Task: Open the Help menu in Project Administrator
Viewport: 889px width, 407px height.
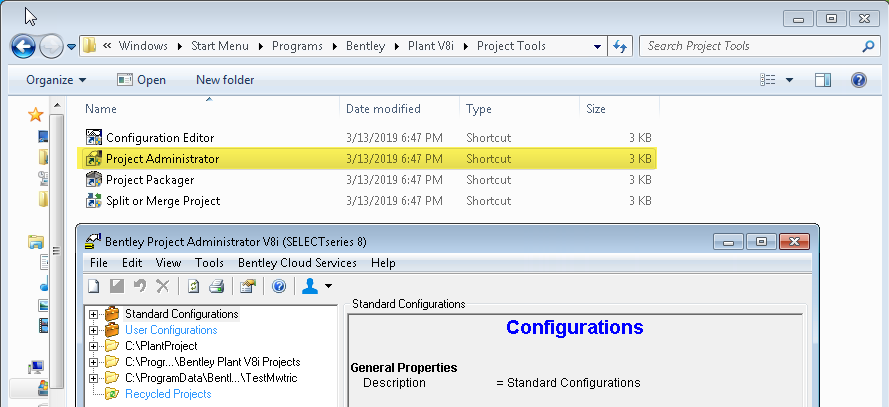Action: tap(383, 263)
